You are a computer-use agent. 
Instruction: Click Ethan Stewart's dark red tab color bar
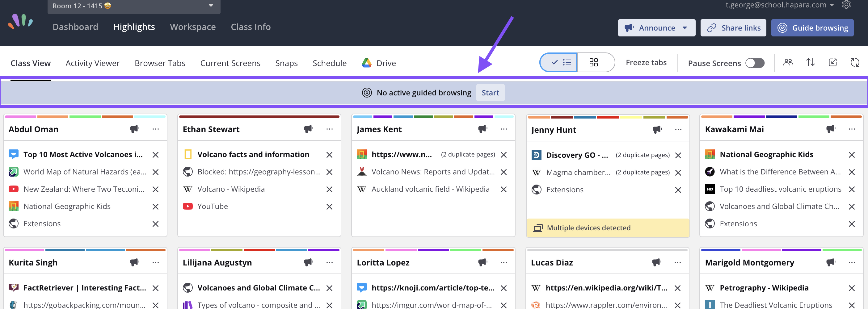click(259, 117)
